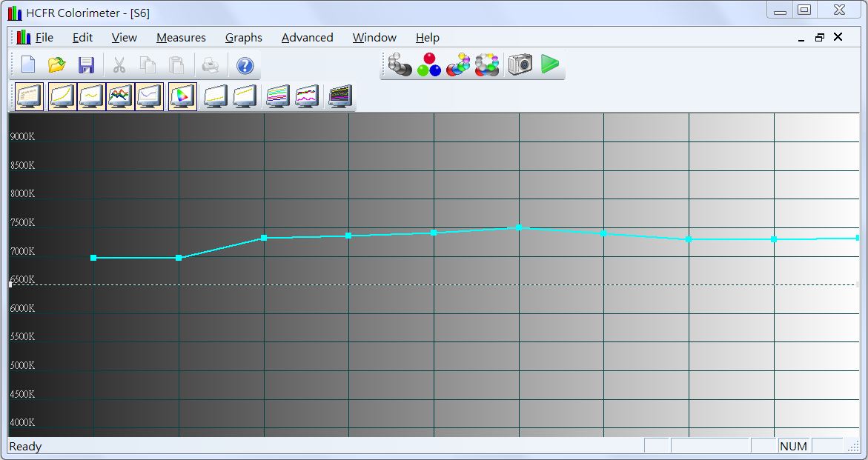This screenshot has height=460, width=868.
Task: Toggle the gamma graph view icon
Action: tap(91, 97)
